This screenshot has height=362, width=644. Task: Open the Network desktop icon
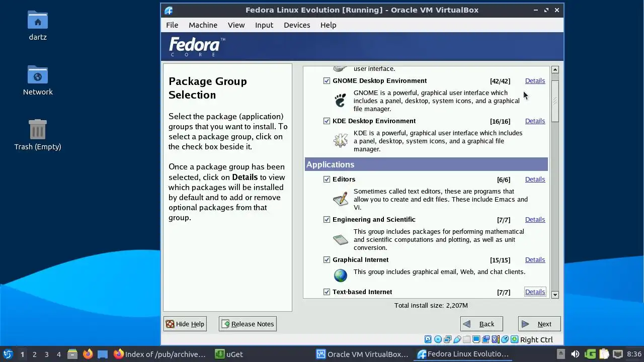click(x=38, y=80)
